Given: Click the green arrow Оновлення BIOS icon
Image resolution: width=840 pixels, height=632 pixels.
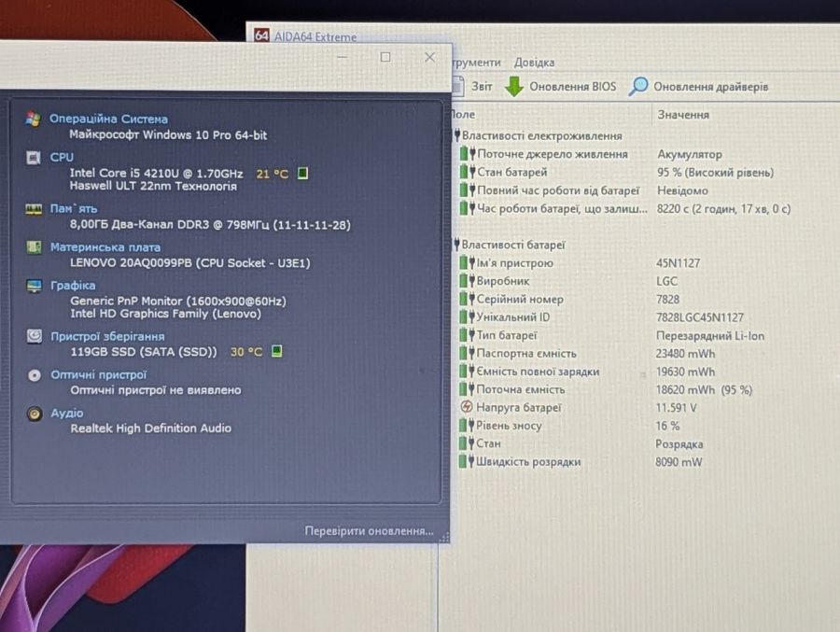Looking at the screenshot, I should pos(514,86).
